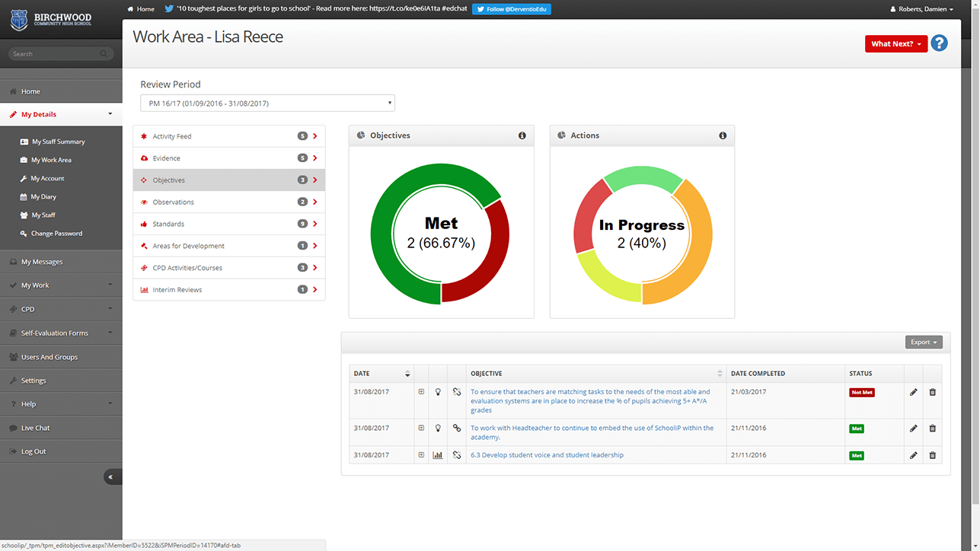Select the Standards tab
This screenshot has width=980, height=551.
(x=229, y=224)
